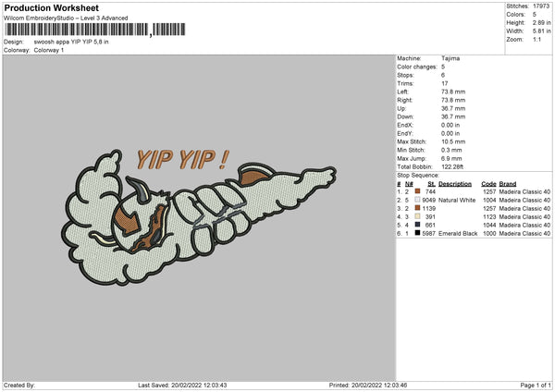Click the brown swatch beside stitch count 1139
The image size is (555, 392).
418,208
